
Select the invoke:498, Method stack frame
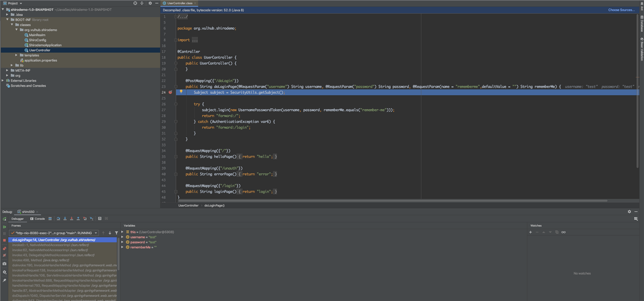coord(62,260)
